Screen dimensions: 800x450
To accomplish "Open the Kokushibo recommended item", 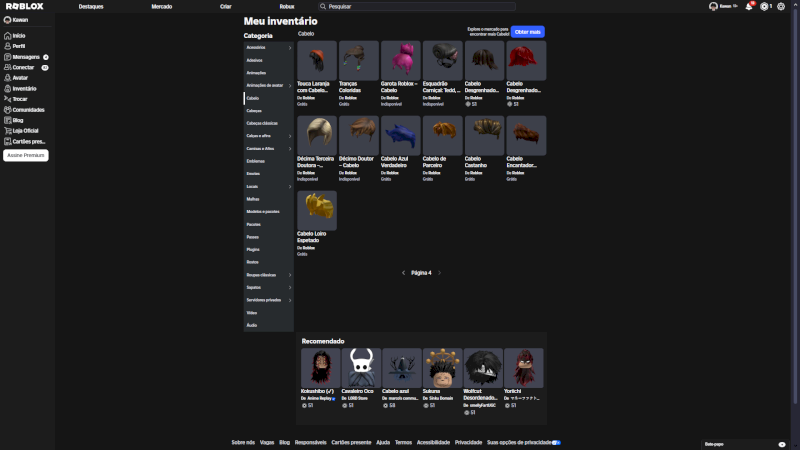I will (320, 368).
